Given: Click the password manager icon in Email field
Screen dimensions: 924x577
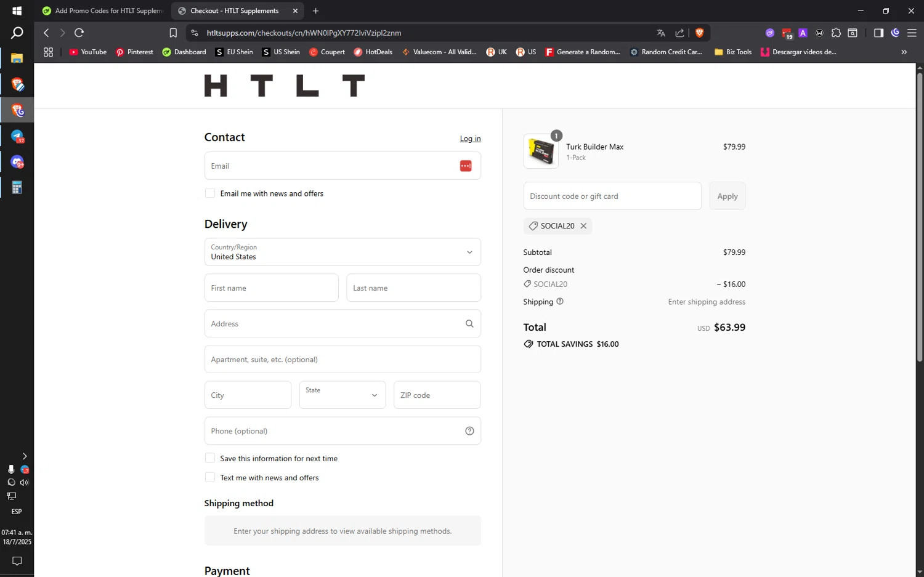Looking at the screenshot, I should tap(466, 166).
